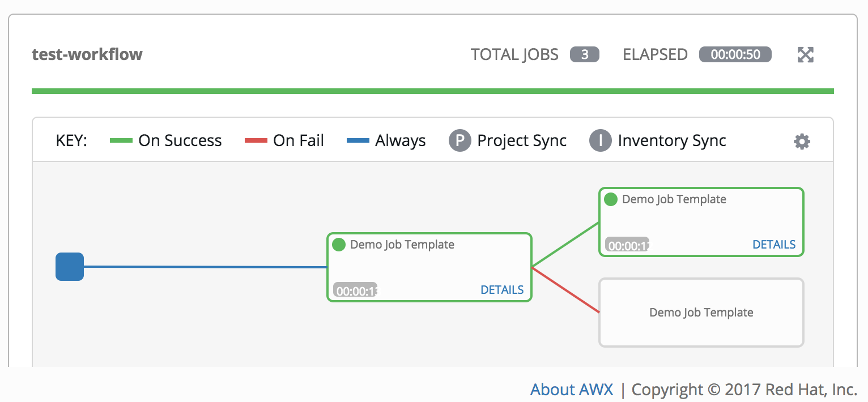Select the blue workflow start node
This screenshot has height=402, width=868.
[x=70, y=267]
